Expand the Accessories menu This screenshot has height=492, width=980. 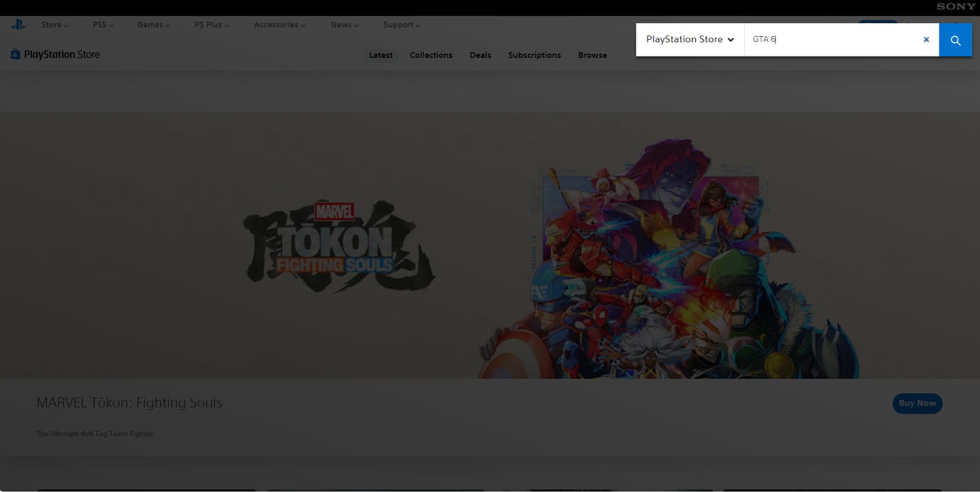tap(279, 24)
